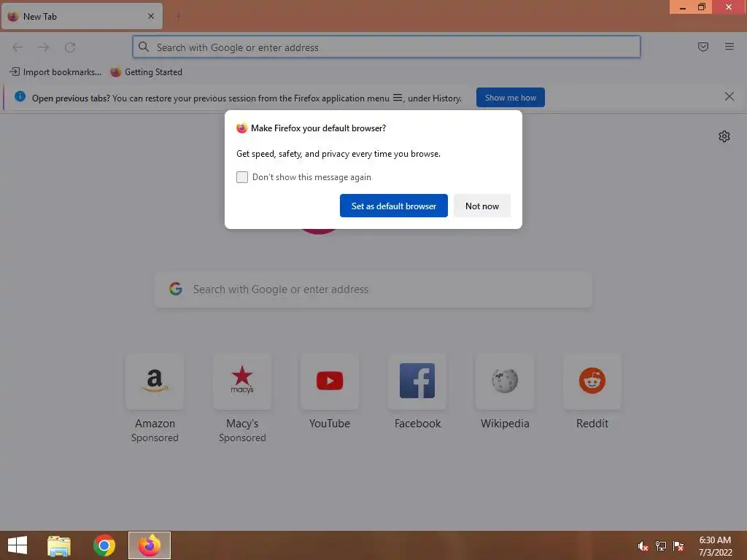Open Getting Started bookmark
This screenshot has width=747, height=560.
pyautogui.click(x=146, y=72)
